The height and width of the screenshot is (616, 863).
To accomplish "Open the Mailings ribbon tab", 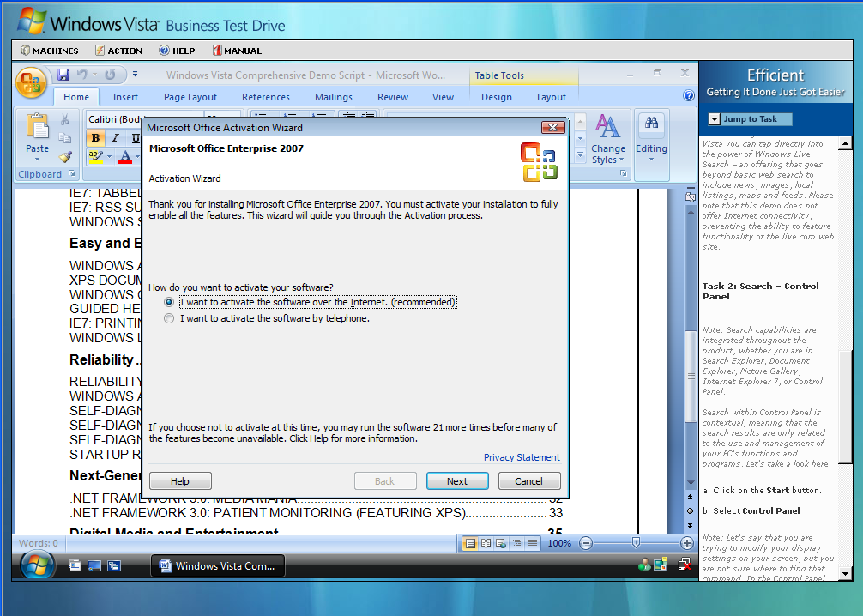I will click(334, 97).
